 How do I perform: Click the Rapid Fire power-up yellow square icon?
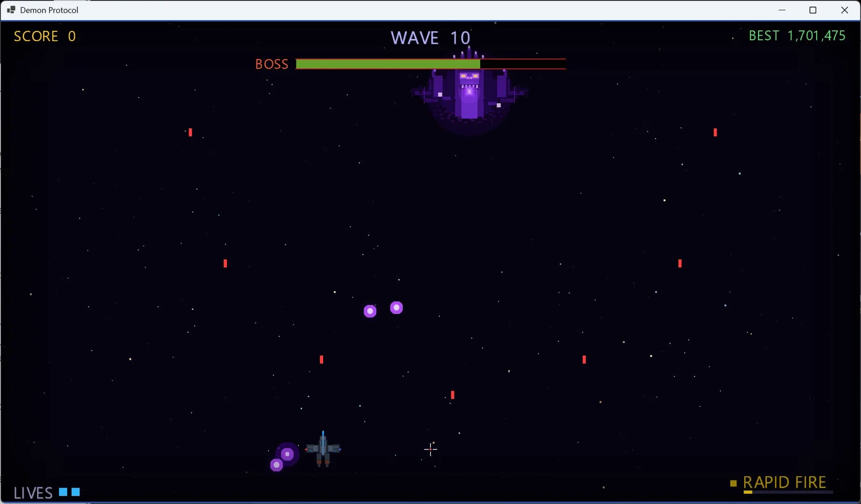733,483
